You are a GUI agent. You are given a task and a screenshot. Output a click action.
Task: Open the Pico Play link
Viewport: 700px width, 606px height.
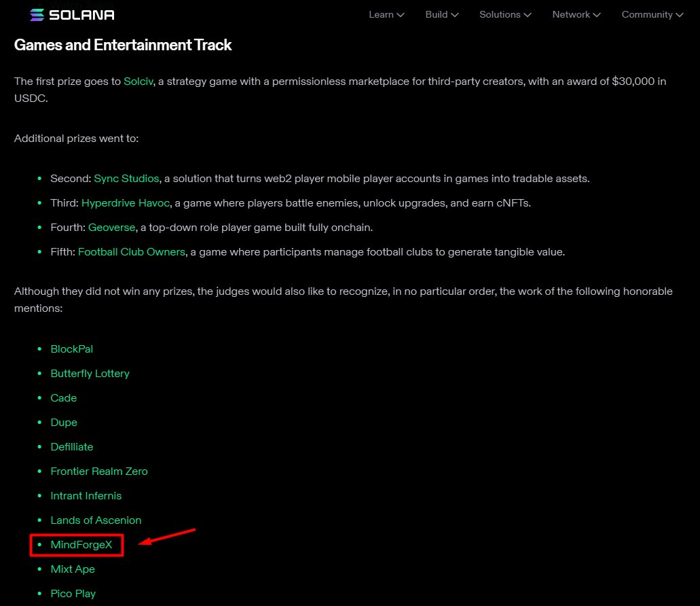click(x=73, y=594)
